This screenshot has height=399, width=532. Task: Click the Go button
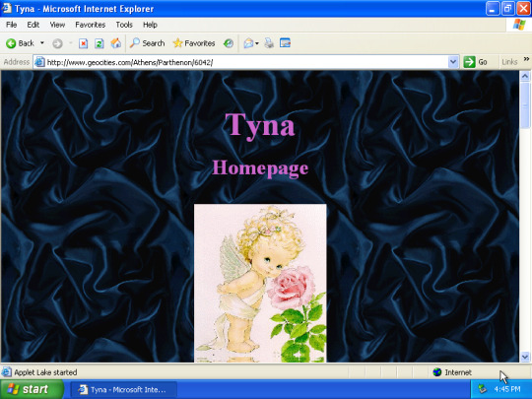[x=475, y=62]
